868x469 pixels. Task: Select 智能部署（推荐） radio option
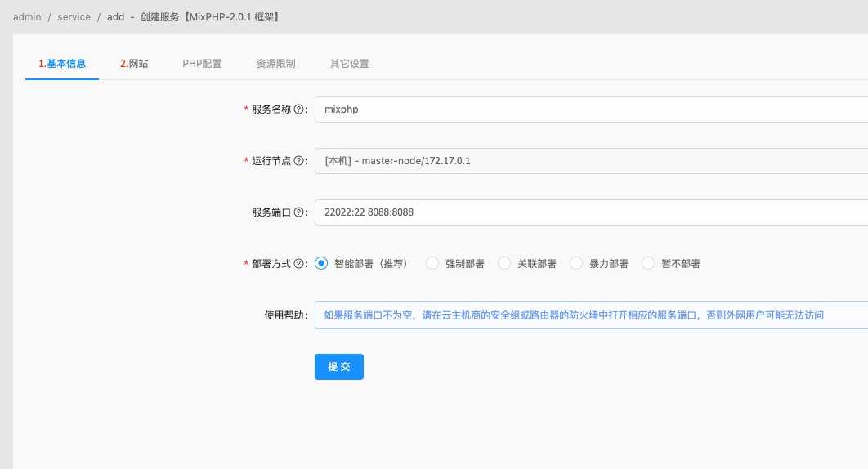pyautogui.click(x=321, y=264)
